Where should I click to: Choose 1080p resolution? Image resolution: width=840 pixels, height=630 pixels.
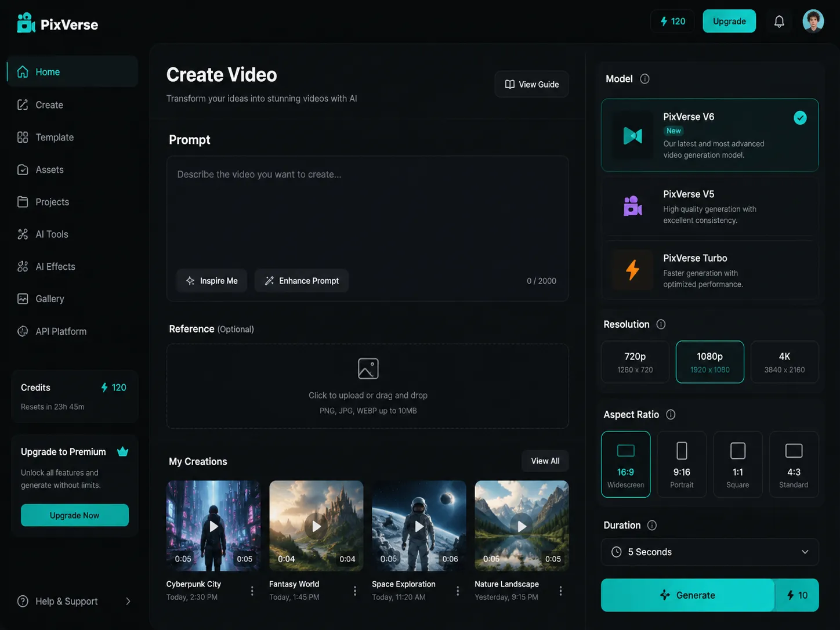(710, 362)
